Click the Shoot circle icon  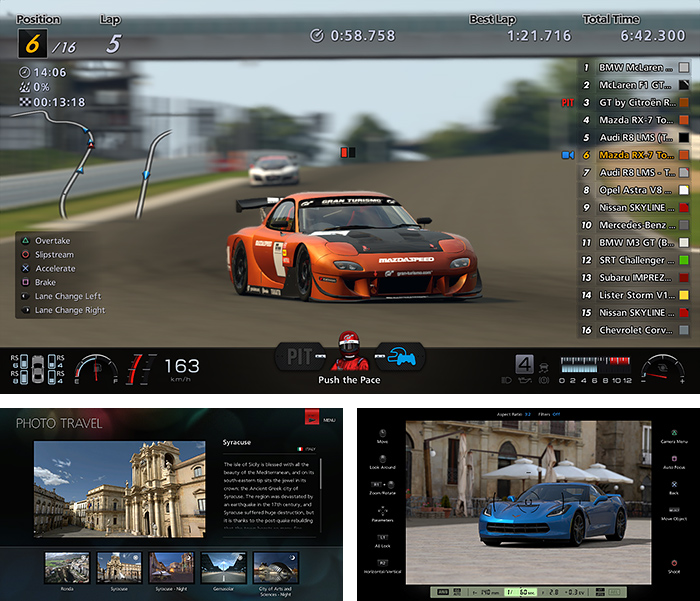pyautogui.click(x=674, y=563)
